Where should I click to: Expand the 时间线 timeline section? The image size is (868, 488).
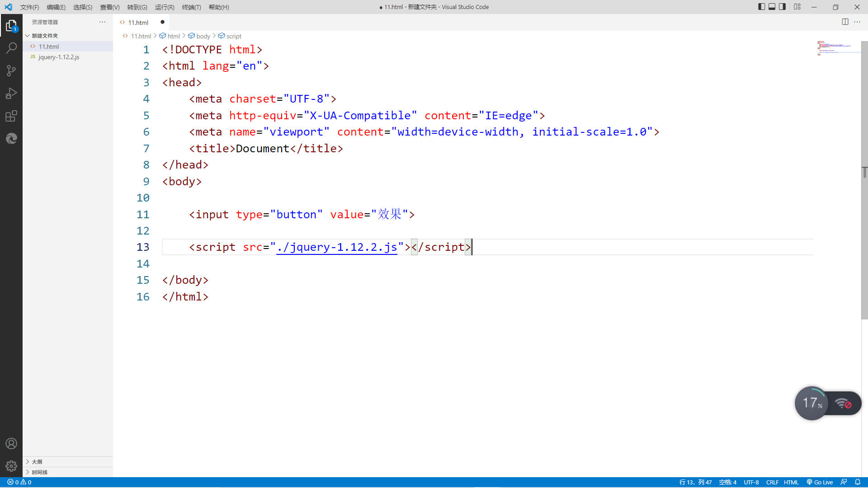click(39, 472)
